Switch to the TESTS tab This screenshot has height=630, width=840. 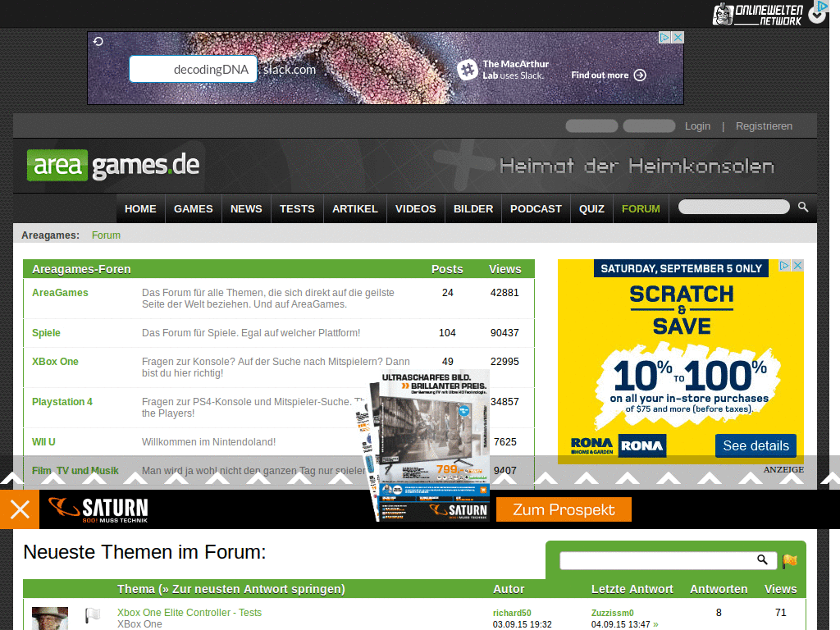[296, 208]
